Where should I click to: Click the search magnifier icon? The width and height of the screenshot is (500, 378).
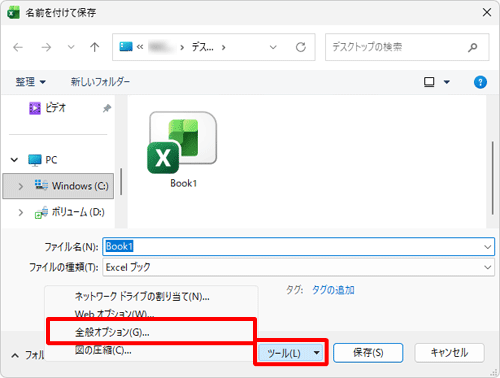click(x=472, y=47)
